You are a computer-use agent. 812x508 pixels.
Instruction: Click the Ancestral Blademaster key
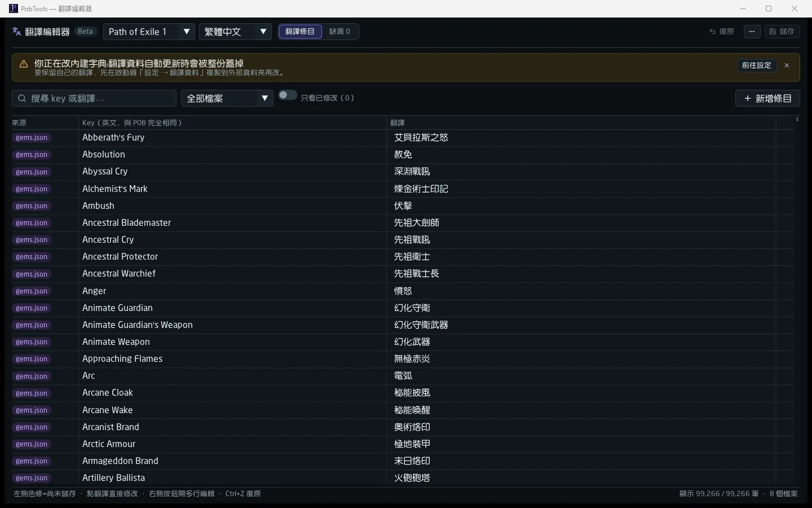click(x=127, y=223)
